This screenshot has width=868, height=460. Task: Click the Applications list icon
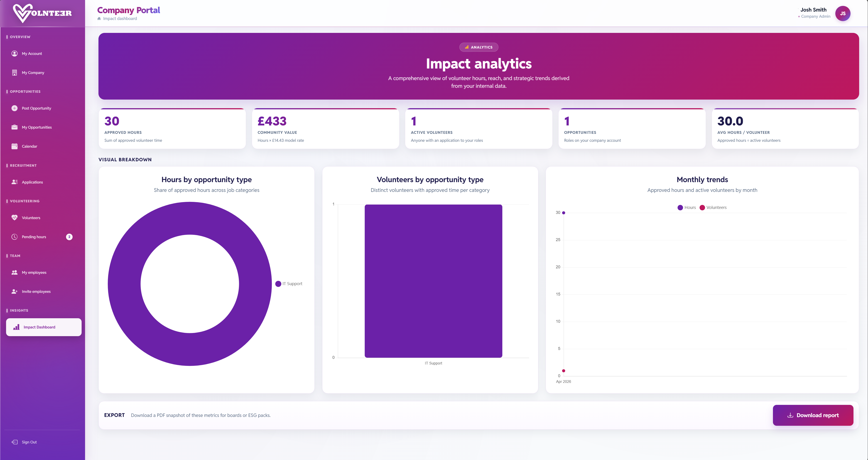[x=15, y=182]
